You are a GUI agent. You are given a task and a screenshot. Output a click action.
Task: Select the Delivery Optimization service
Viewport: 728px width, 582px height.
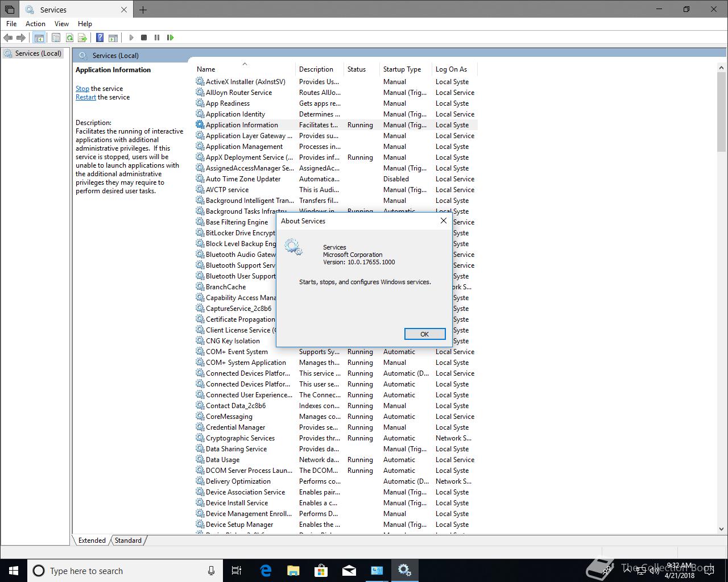[x=238, y=481]
